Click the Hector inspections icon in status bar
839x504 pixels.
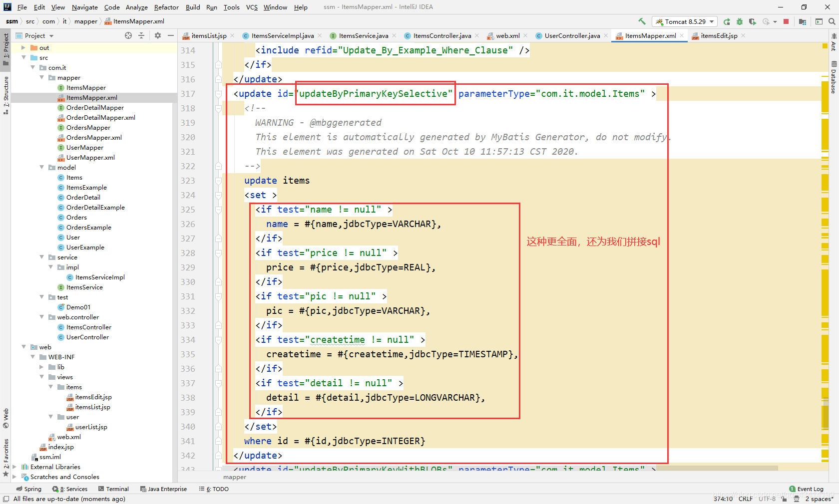[x=797, y=499]
